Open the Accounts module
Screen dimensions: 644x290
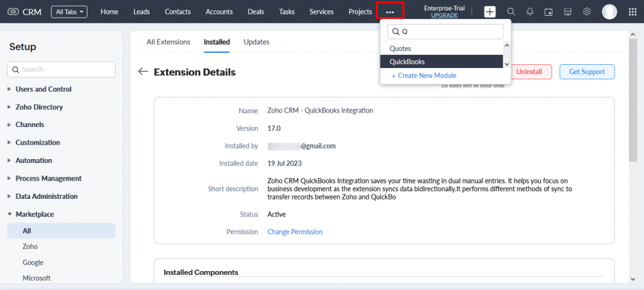pos(219,12)
